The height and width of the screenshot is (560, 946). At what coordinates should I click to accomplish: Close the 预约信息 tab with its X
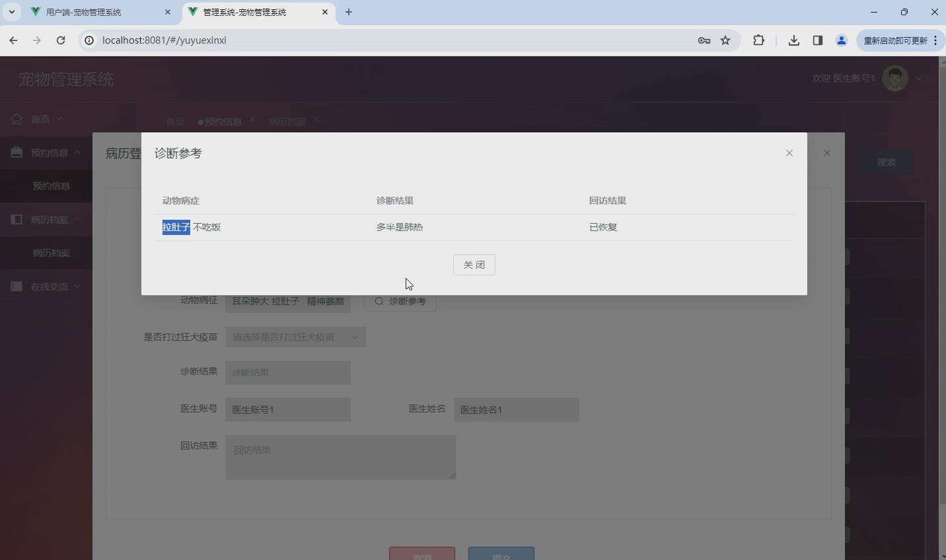click(252, 120)
